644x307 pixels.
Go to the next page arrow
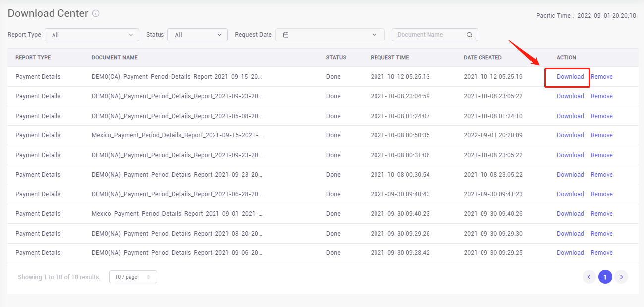coord(621,277)
